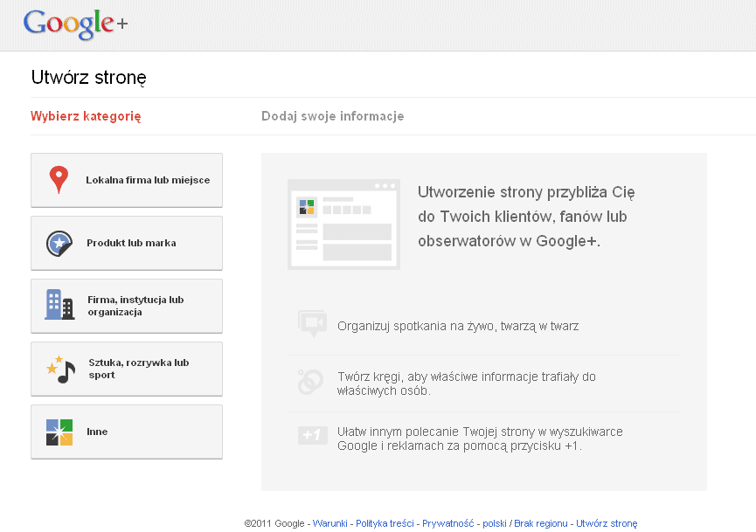
Task: Select Lokalna firma lub miejsce category
Action: tap(147, 180)
